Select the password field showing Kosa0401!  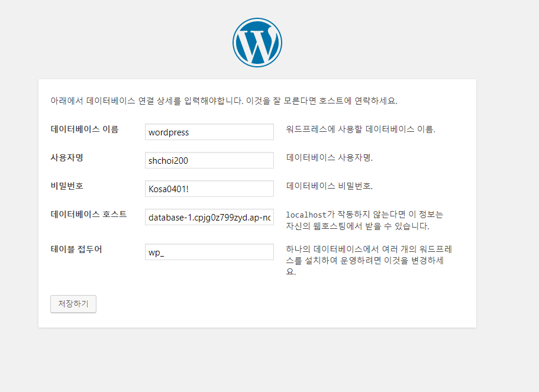209,189
